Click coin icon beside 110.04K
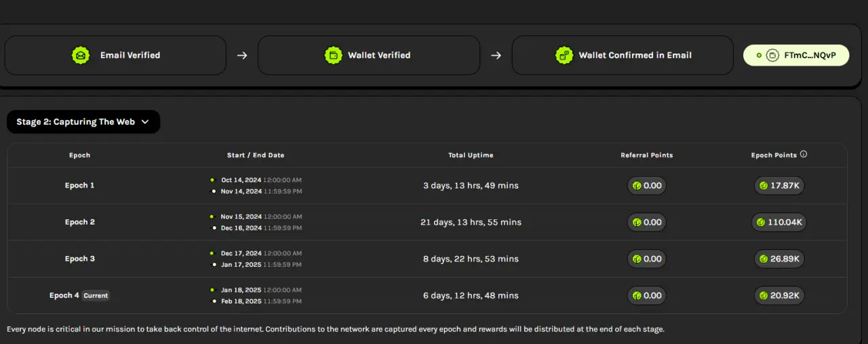The width and height of the screenshot is (868, 344). [x=761, y=222]
